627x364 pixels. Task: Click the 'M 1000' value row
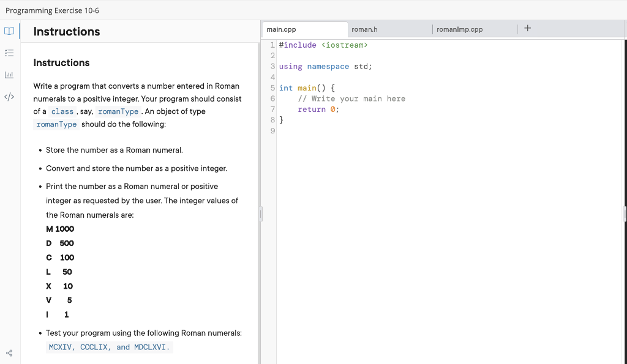60,229
